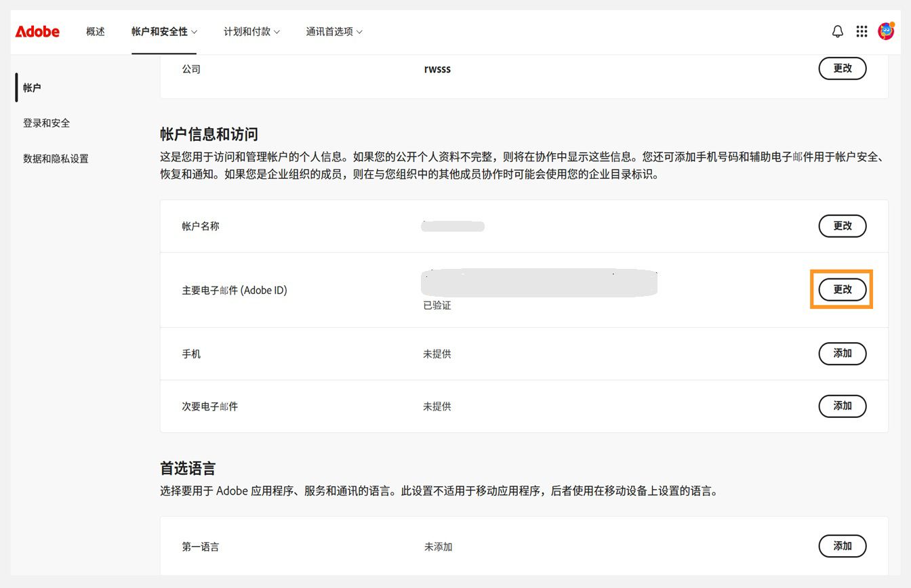The width and height of the screenshot is (911, 588).
Task: Click 添加 next to 手机
Action: pyautogui.click(x=842, y=354)
